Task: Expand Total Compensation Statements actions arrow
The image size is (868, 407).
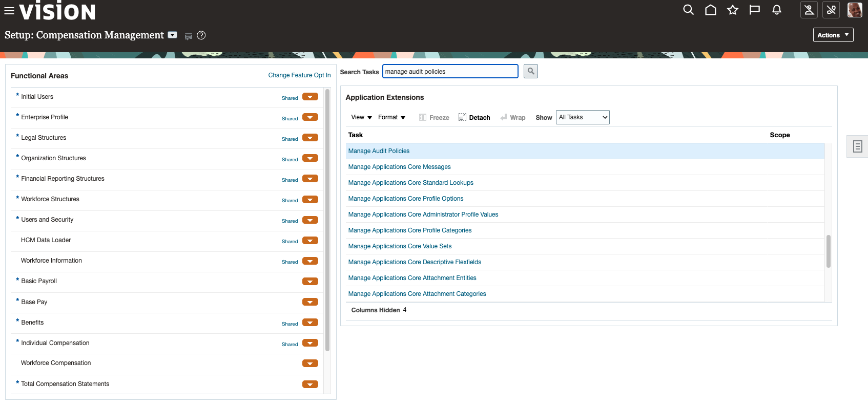Action: pos(310,384)
